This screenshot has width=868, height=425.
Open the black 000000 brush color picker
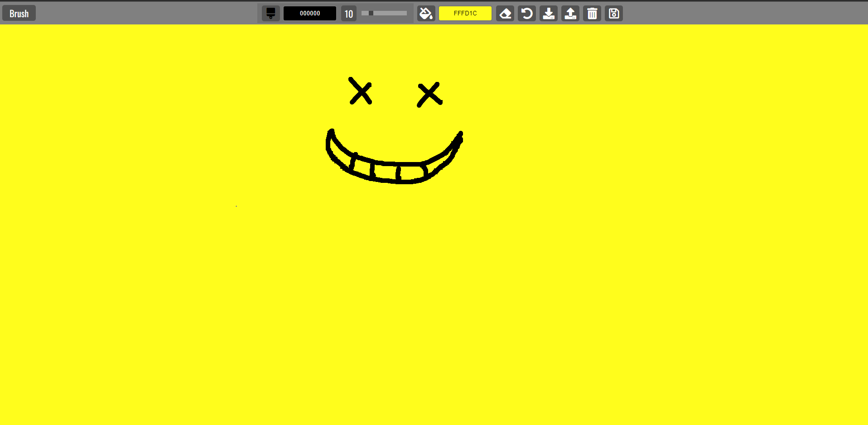pos(310,14)
